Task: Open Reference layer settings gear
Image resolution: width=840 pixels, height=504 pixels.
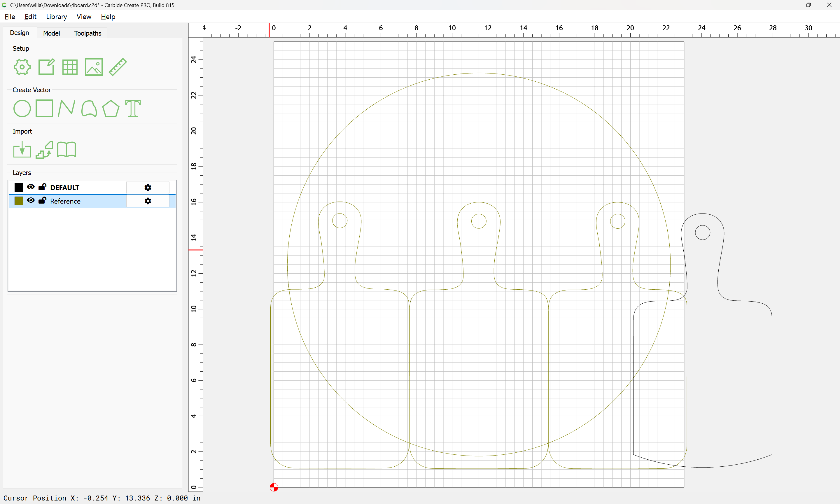Action: coord(148,201)
